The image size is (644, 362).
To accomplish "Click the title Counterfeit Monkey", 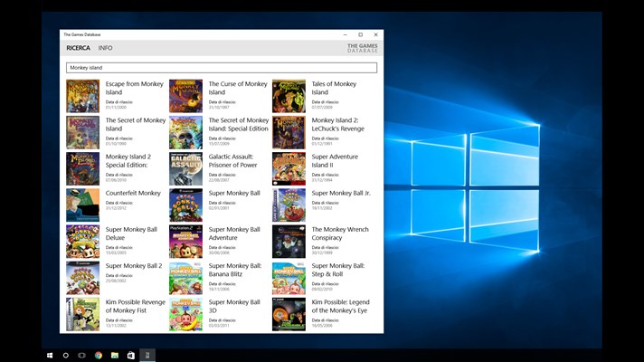I will pos(133,193).
